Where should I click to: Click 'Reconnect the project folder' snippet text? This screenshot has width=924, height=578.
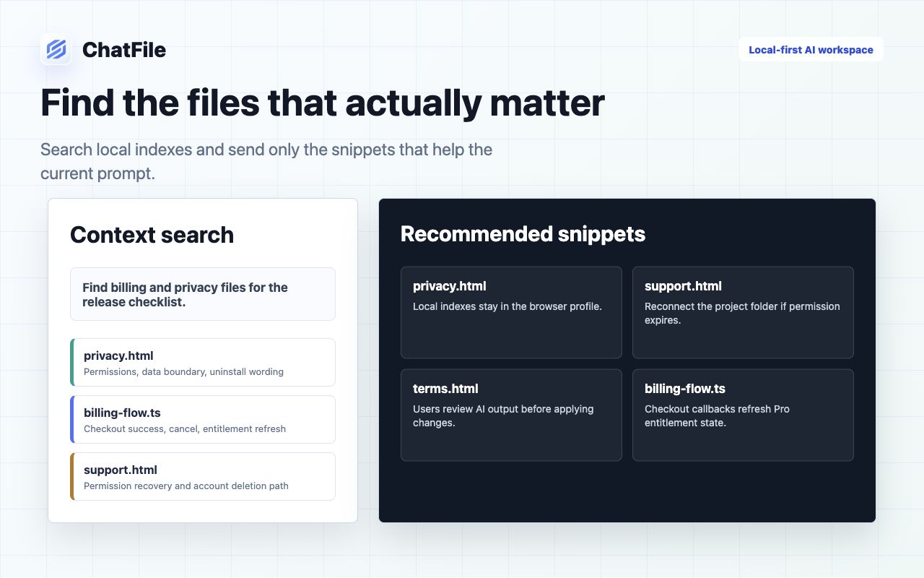[x=742, y=313]
